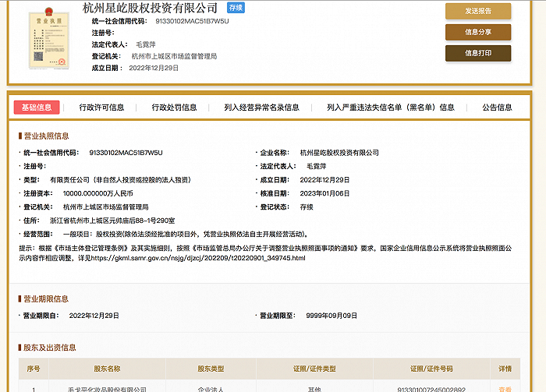Switch to the 公告信息 tab
Viewport: 546px width, 392px height.
497,107
